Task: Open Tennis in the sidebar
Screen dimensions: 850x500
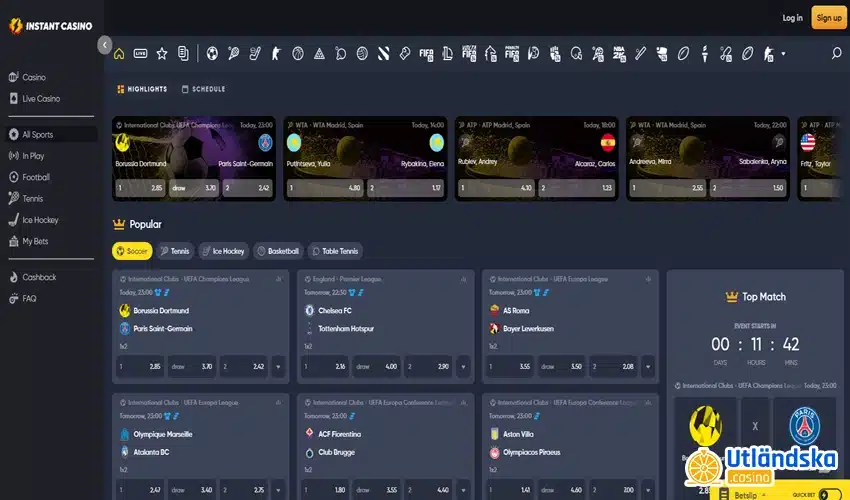Action: tap(52, 198)
